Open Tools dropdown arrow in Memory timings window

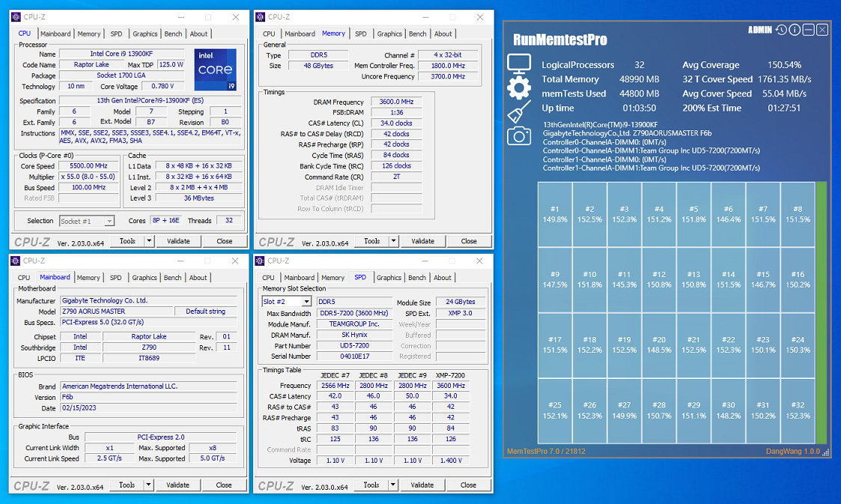click(x=395, y=241)
